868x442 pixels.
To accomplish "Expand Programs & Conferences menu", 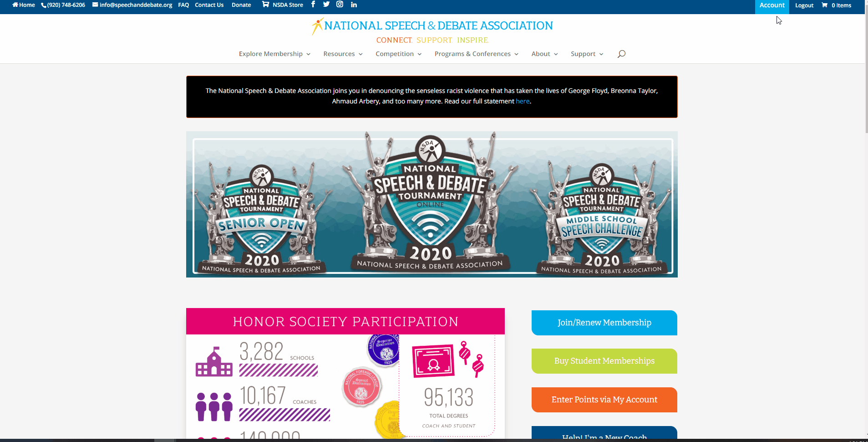I will click(476, 54).
